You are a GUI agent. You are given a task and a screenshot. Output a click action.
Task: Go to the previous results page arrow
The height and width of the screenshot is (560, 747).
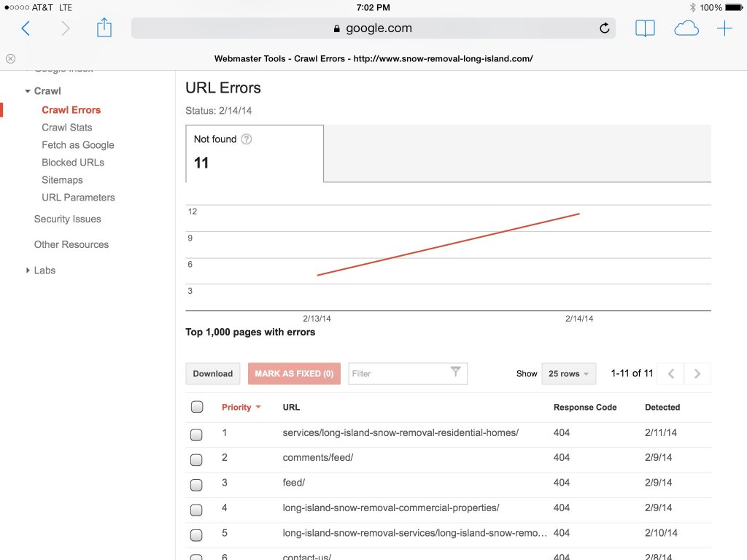pyautogui.click(x=671, y=374)
